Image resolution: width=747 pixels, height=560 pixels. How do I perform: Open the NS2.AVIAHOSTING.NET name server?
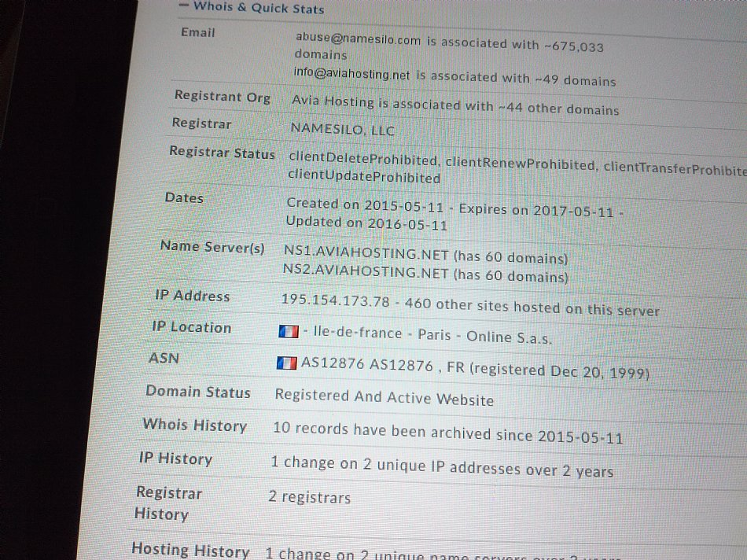[366, 273]
